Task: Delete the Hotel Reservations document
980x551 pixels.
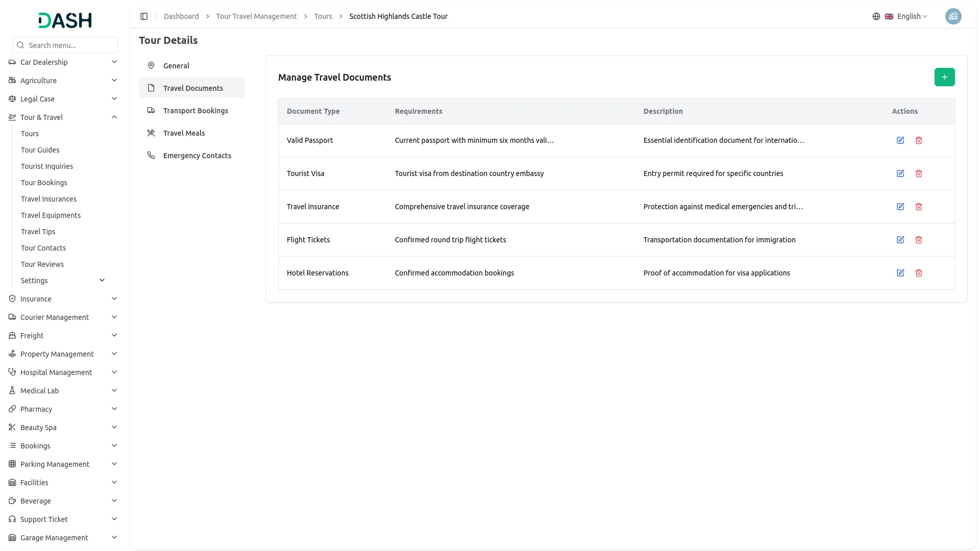Action: point(919,273)
